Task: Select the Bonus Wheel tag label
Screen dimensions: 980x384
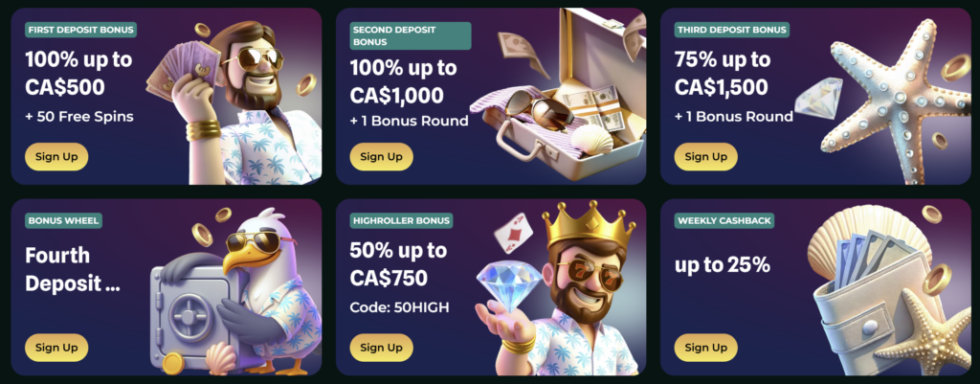Action: (64, 220)
